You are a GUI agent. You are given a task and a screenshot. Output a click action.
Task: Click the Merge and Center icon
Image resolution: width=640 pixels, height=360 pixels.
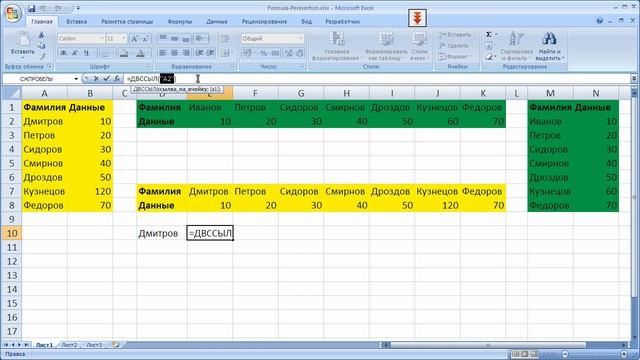(x=226, y=53)
